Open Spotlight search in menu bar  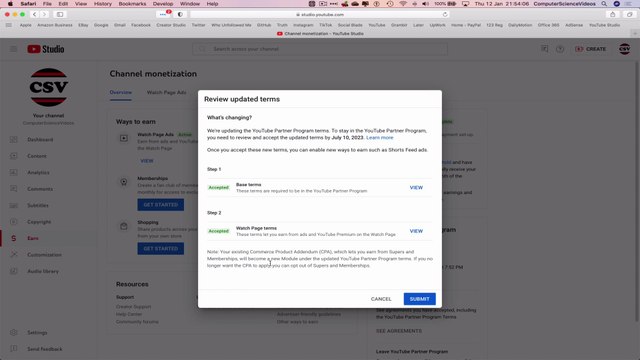[604, 4]
